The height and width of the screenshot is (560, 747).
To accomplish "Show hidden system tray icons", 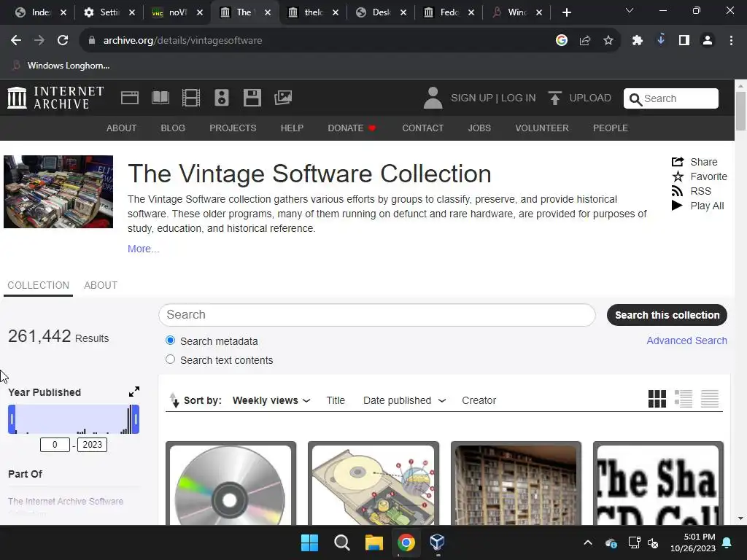I will pyautogui.click(x=588, y=542).
